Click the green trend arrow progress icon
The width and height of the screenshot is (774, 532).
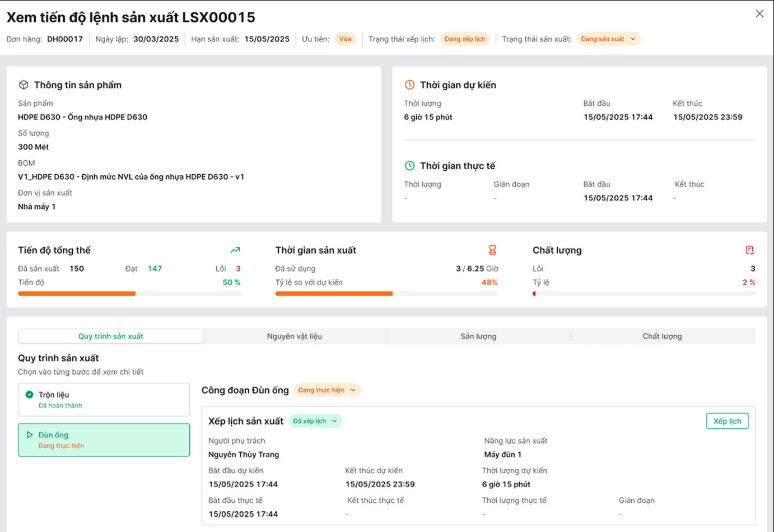(x=235, y=250)
